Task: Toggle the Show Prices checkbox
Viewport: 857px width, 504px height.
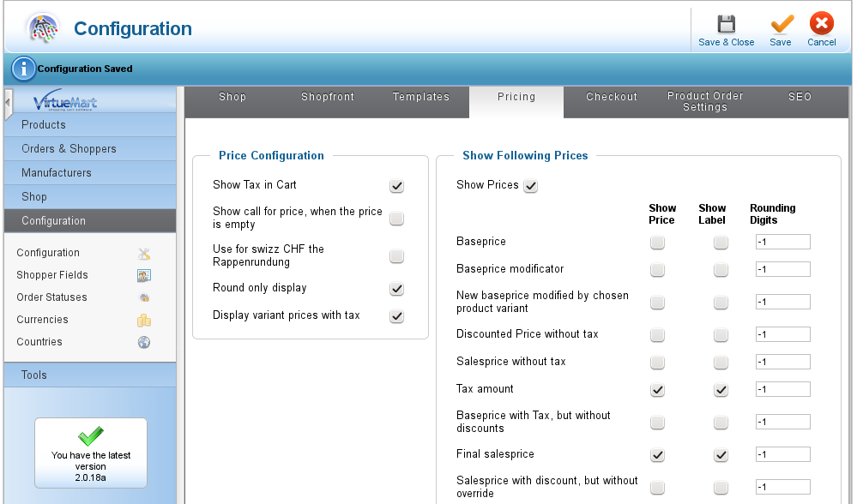Action: point(531,186)
